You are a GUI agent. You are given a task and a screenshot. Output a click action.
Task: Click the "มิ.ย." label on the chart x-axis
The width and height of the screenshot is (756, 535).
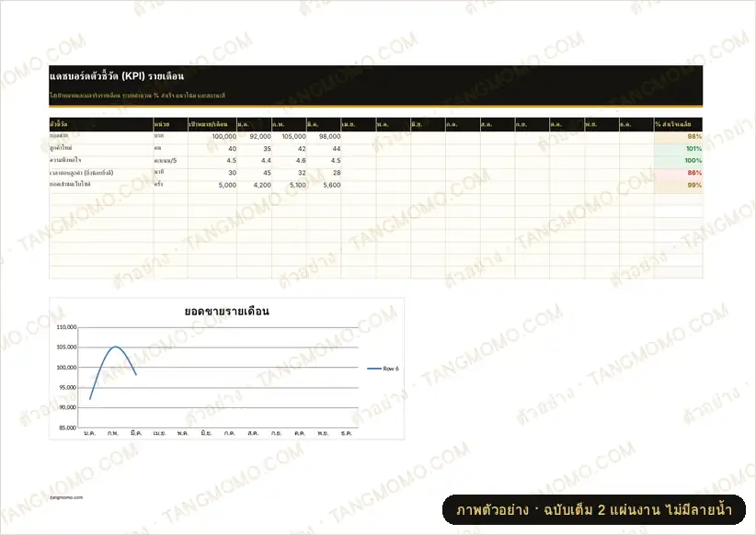pyautogui.click(x=206, y=433)
